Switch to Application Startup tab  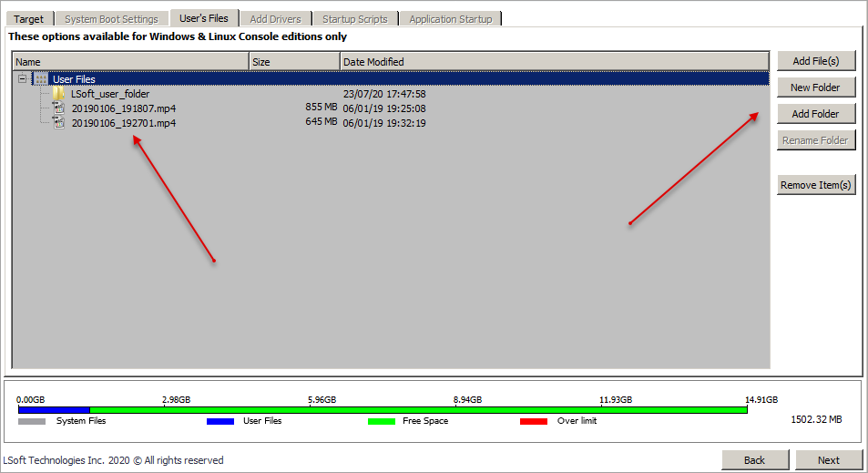(x=451, y=19)
